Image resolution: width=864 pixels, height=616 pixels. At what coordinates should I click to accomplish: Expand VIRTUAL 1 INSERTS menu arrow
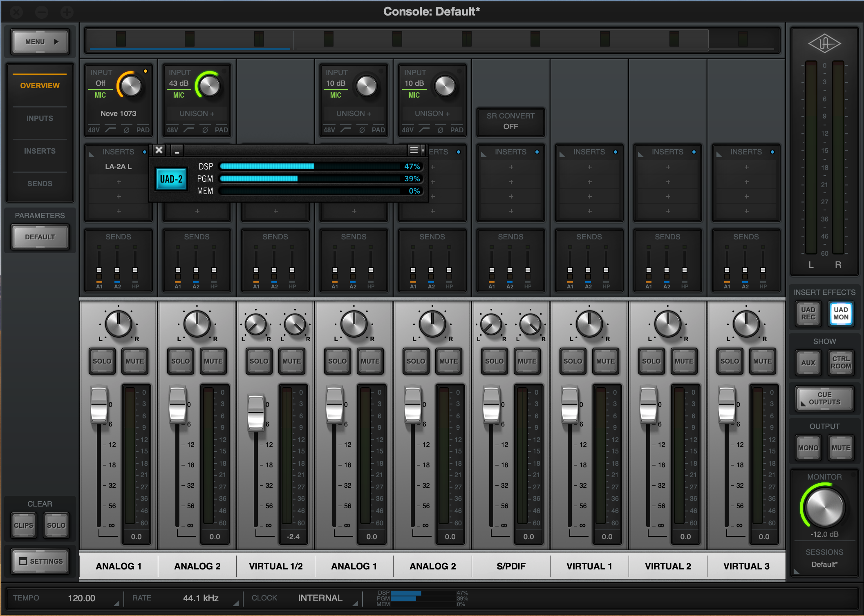562,154
